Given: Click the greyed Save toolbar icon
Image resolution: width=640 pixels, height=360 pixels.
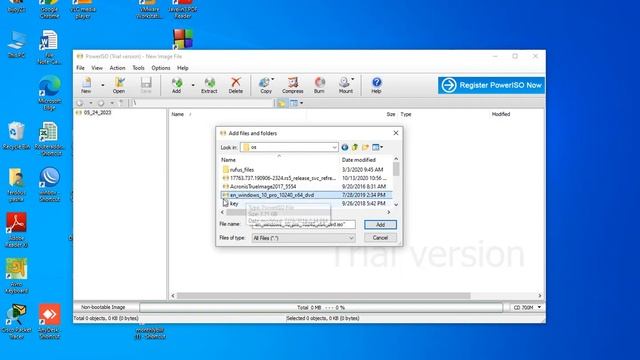Looking at the screenshot, I should (146, 85).
